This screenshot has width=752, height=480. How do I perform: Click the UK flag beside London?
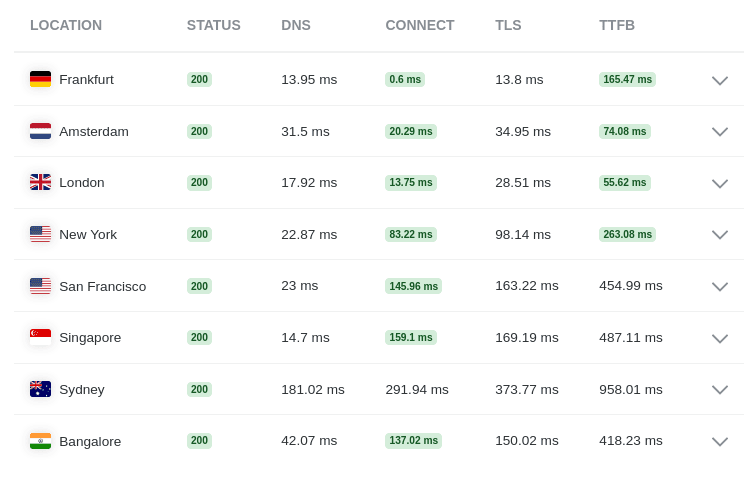(40, 182)
